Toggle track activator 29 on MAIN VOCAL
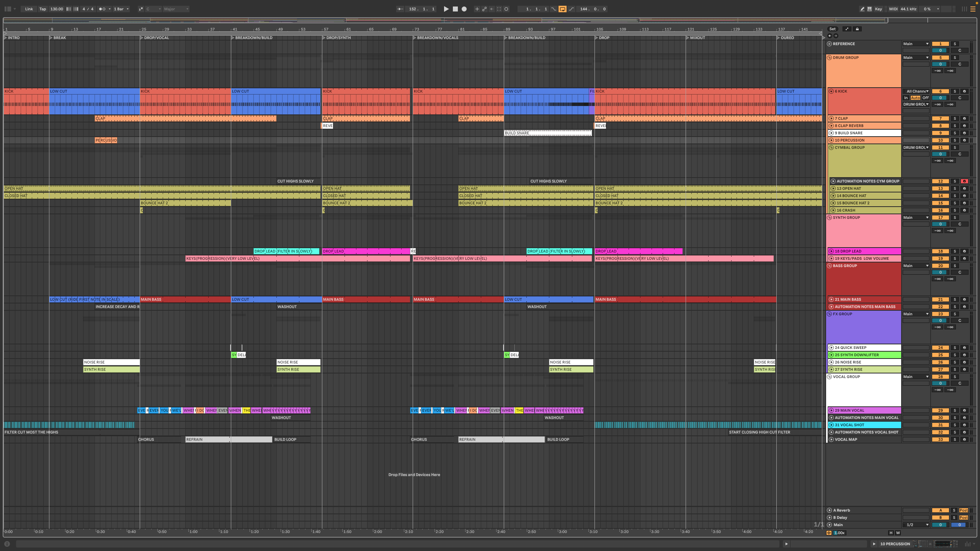The image size is (980, 551). point(940,411)
